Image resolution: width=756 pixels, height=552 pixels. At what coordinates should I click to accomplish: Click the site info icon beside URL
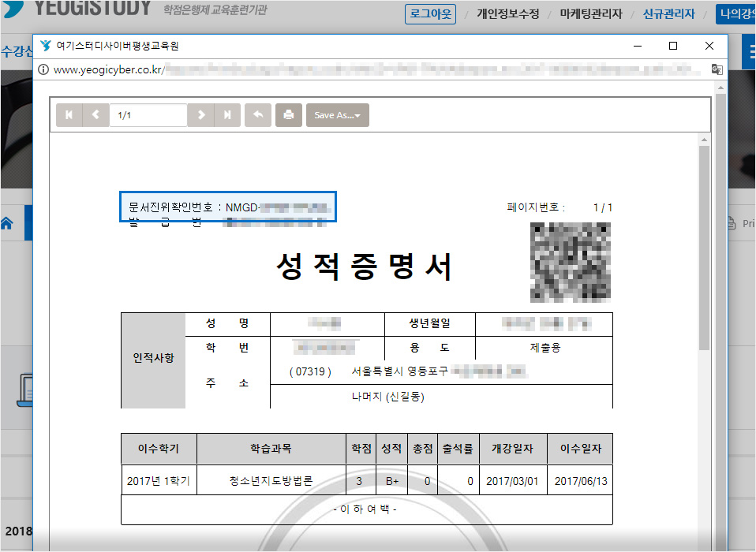point(44,69)
